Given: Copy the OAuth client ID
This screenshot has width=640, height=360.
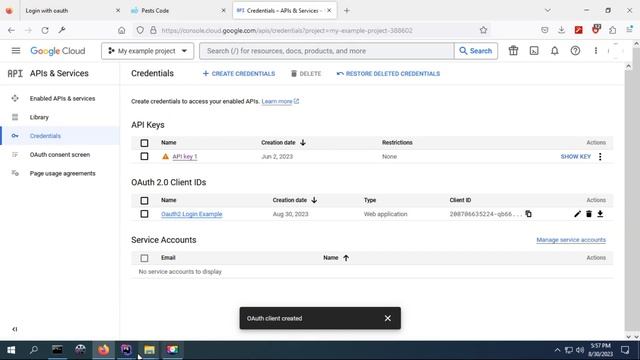Looking at the screenshot, I should pyautogui.click(x=528, y=214).
